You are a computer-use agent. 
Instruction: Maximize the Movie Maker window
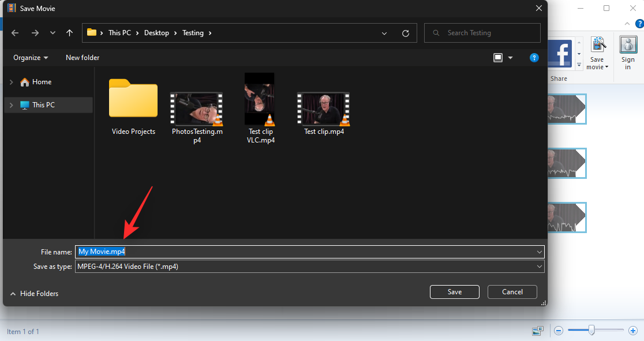(x=606, y=8)
